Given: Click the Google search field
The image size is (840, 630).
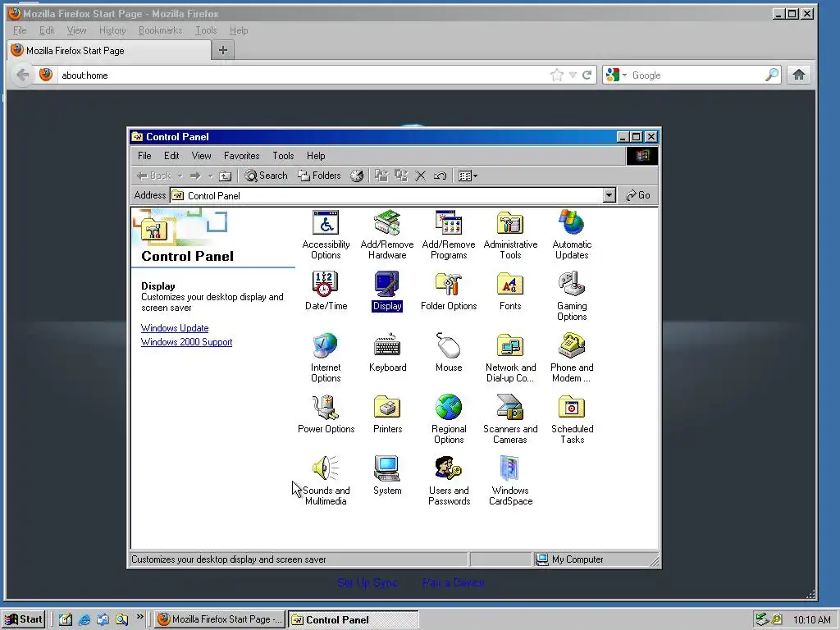Looking at the screenshot, I should (697, 75).
